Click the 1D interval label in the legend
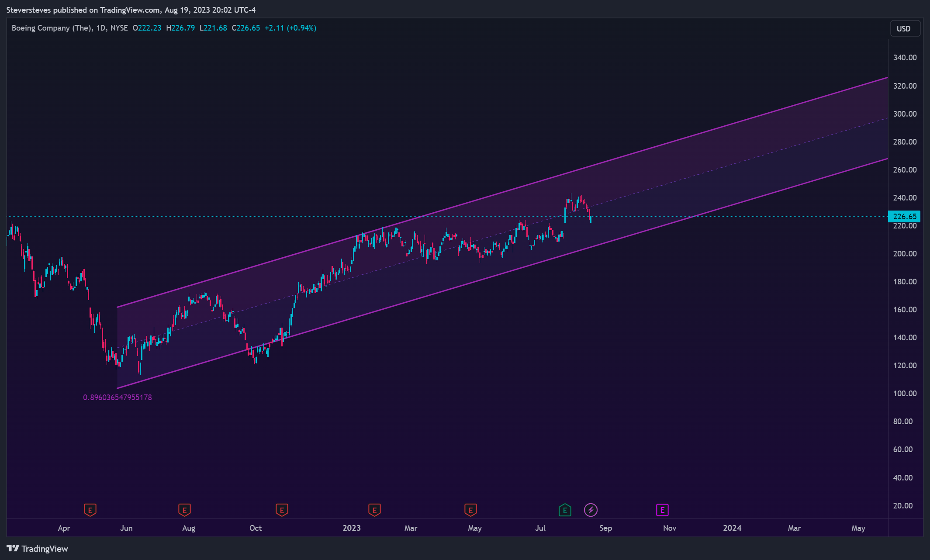 point(101,28)
